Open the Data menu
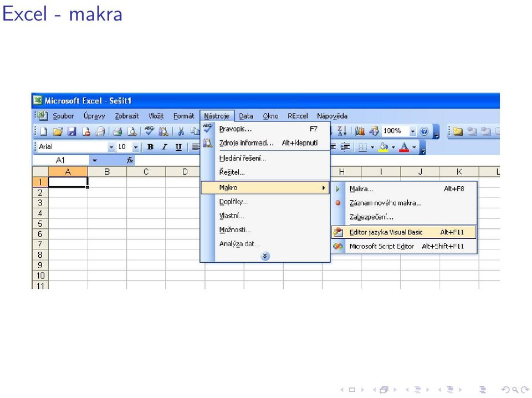The height and width of the screenshot is (398, 532). pos(246,116)
